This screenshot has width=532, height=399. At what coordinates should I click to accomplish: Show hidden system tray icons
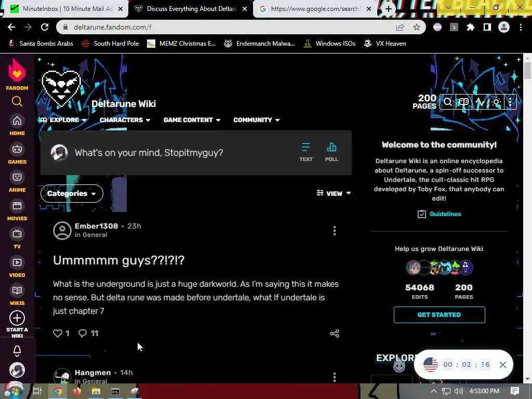pyautogui.click(x=434, y=391)
